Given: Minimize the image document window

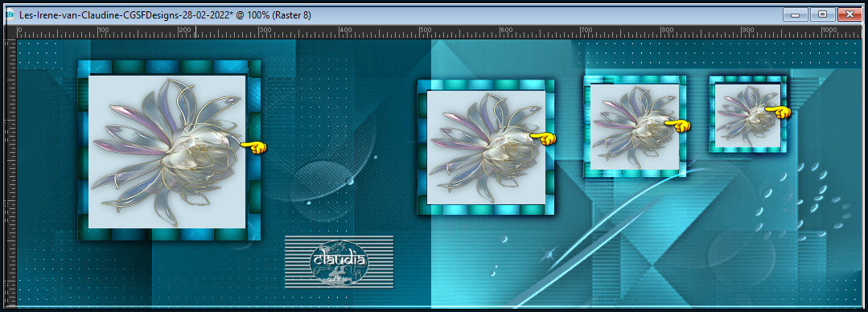Looking at the screenshot, I should coord(795,15).
